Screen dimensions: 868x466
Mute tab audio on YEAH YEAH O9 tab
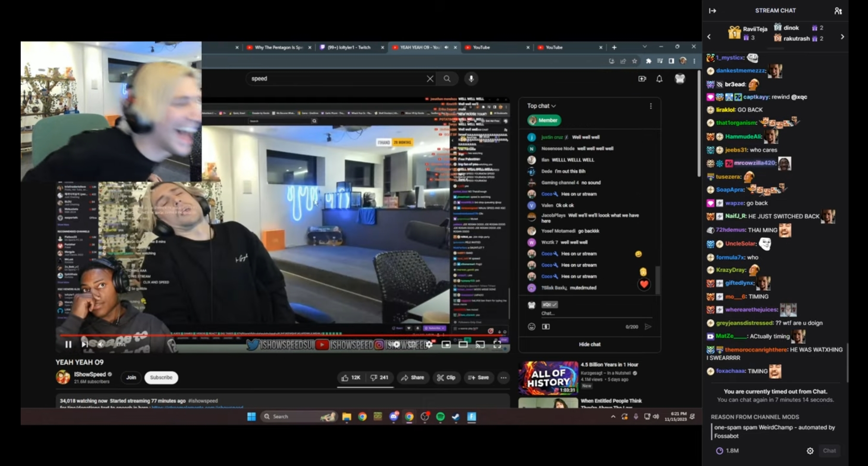[446, 47]
